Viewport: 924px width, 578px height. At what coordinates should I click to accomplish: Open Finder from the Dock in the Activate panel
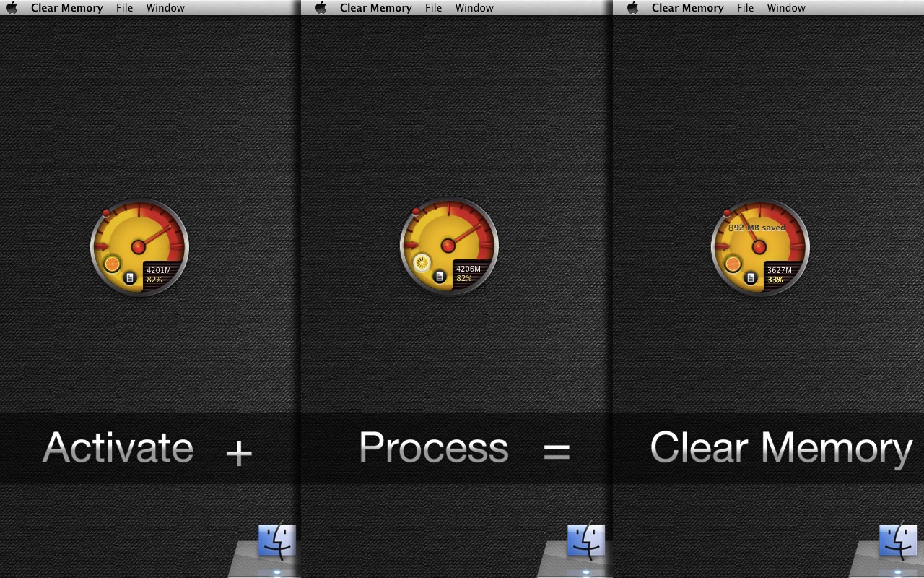coord(277,541)
